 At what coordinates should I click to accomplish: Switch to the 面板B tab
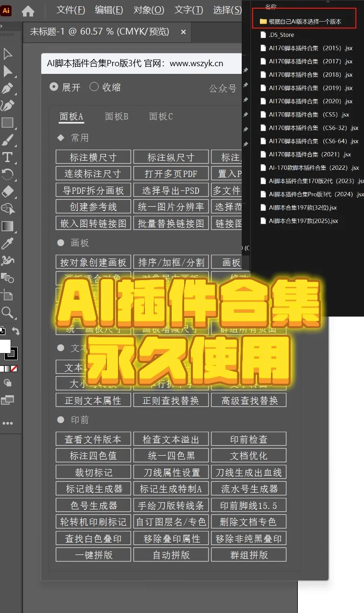pyautogui.click(x=117, y=117)
